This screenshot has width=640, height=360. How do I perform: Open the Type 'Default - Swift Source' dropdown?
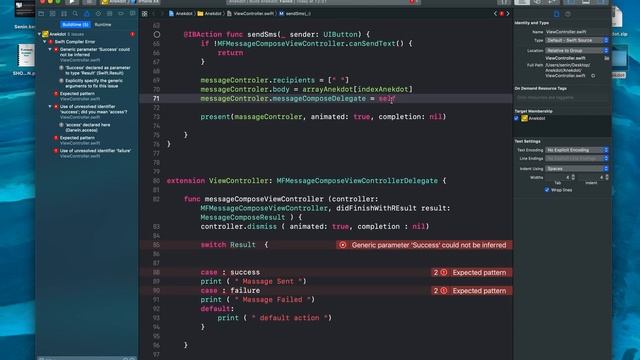tap(577, 40)
